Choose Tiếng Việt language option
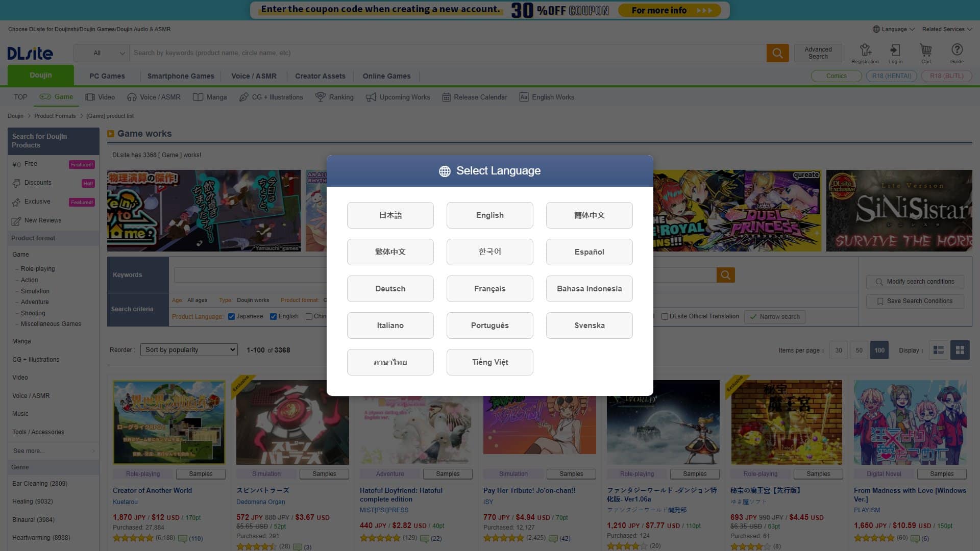Image resolution: width=980 pixels, height=551 pixels. point(489,362)
